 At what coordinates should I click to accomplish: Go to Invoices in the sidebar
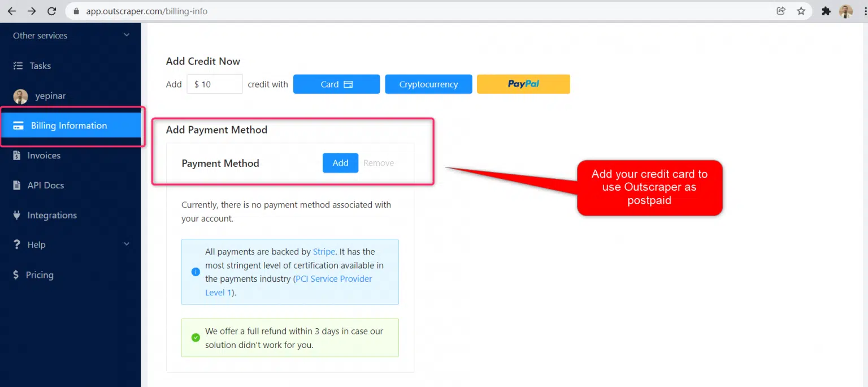(x=44, y=156)
